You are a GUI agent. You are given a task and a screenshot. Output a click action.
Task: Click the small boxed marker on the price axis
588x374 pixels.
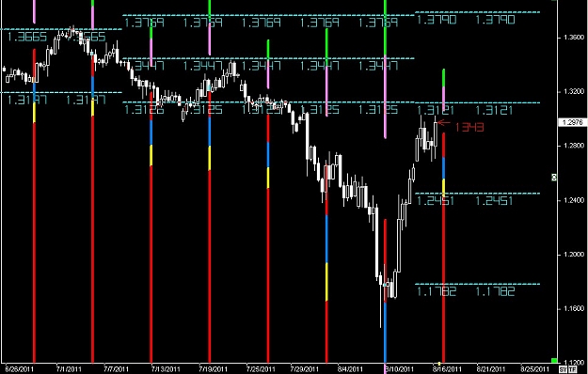[x=553, y=177]
